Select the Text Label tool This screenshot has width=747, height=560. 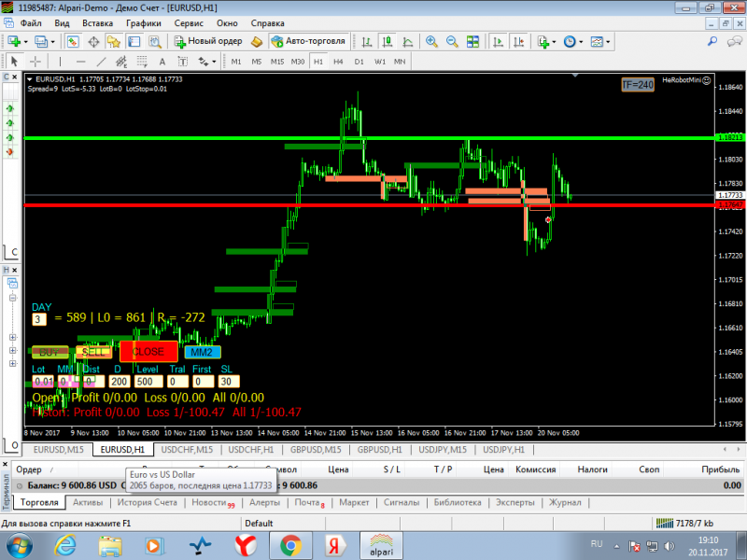pyautogui.click(x=182, y=62)
